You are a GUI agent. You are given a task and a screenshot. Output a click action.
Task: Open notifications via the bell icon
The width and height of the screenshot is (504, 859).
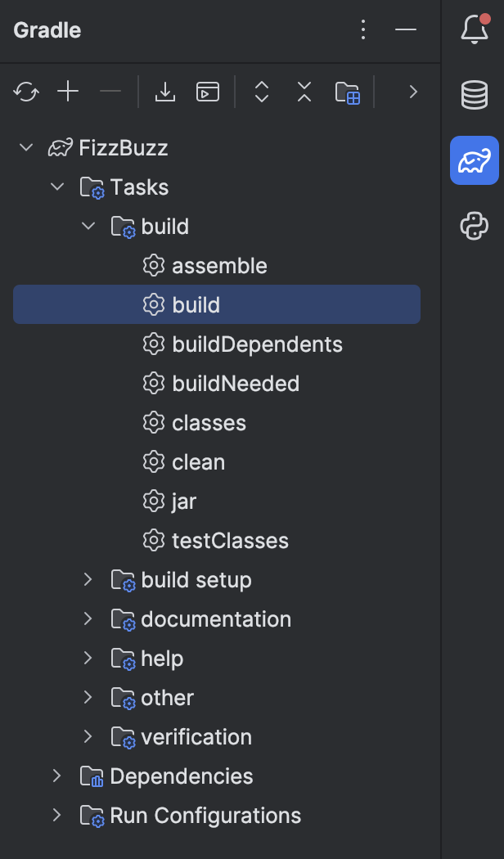[x=473, y=29]
